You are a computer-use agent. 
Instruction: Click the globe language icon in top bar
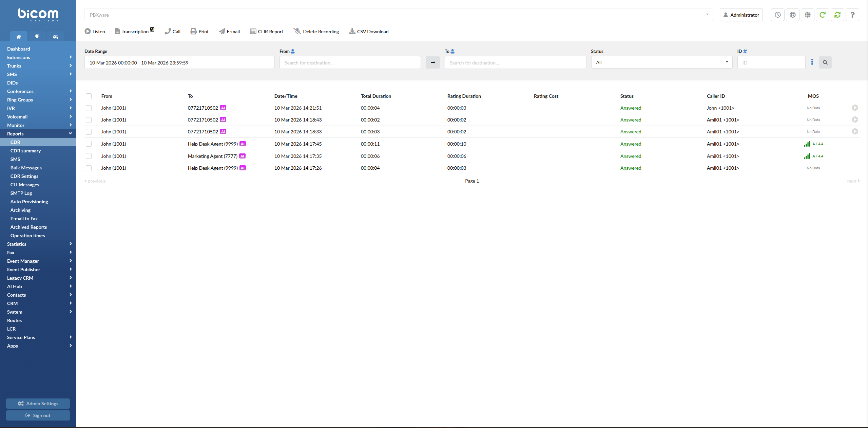tap(808, 15)
